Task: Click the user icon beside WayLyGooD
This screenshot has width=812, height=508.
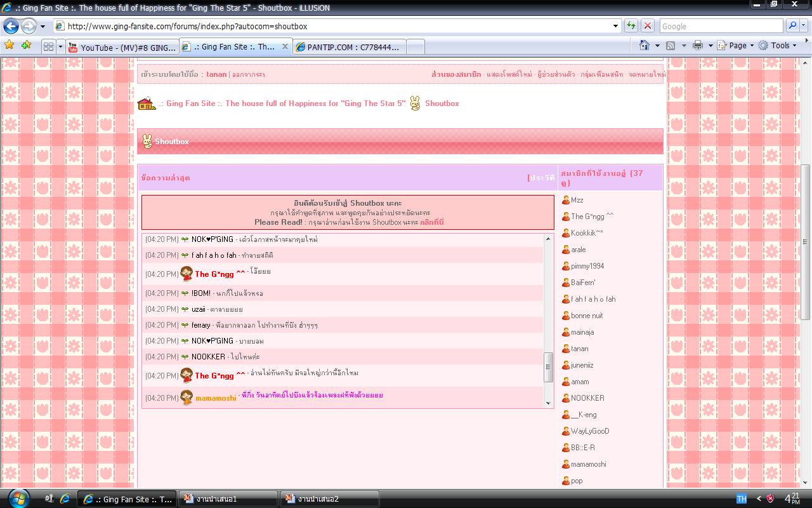Action: (566, 431)
